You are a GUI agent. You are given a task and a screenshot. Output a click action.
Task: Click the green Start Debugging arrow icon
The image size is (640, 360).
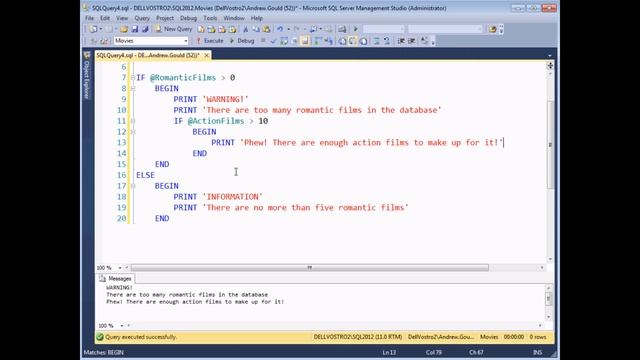pyautogui.click(x=356, y=29)
